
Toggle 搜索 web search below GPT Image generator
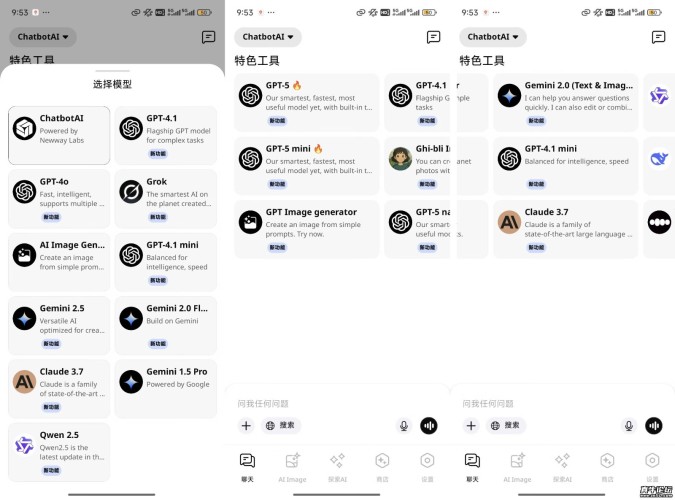point(281,425)
